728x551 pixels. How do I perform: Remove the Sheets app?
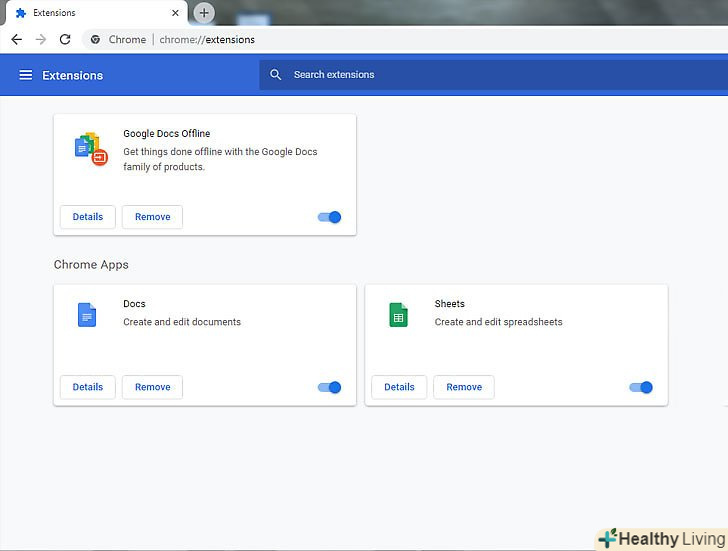[x=464, y=387]
